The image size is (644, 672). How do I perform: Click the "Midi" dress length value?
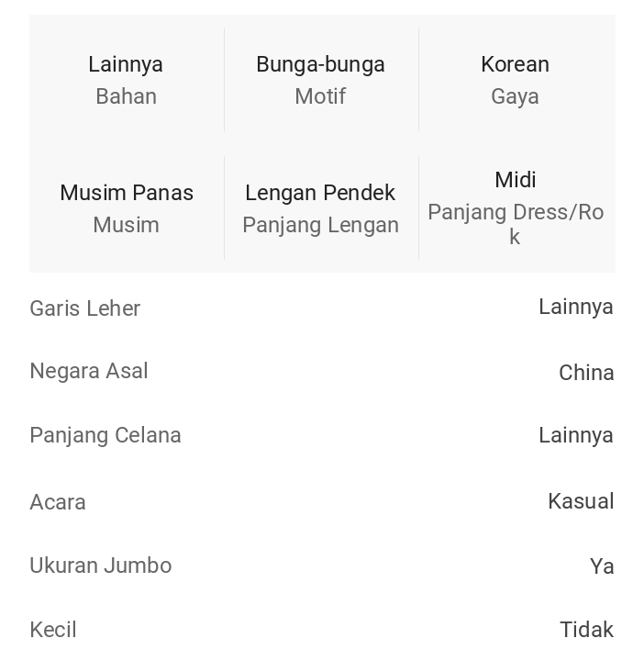(515, 180)
